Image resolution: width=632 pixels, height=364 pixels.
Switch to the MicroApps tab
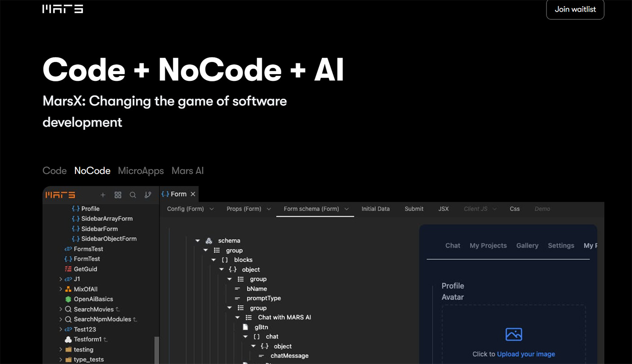141,171
